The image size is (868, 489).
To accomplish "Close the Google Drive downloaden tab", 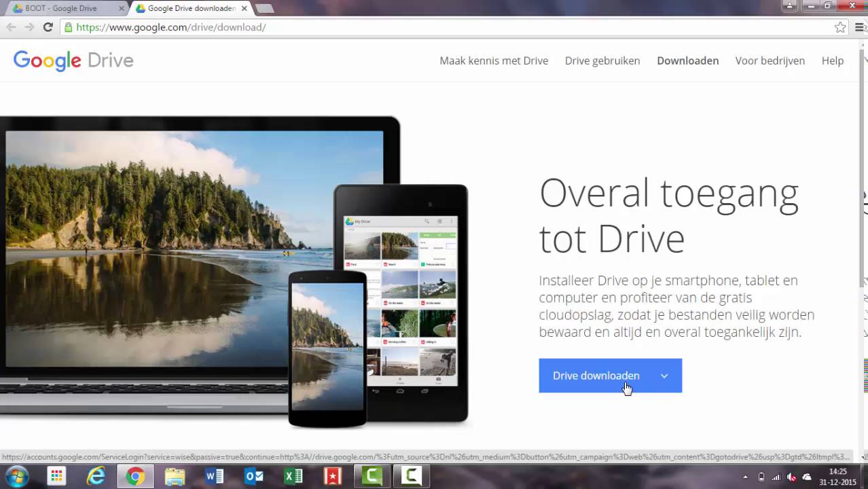I will click(244, 9).
